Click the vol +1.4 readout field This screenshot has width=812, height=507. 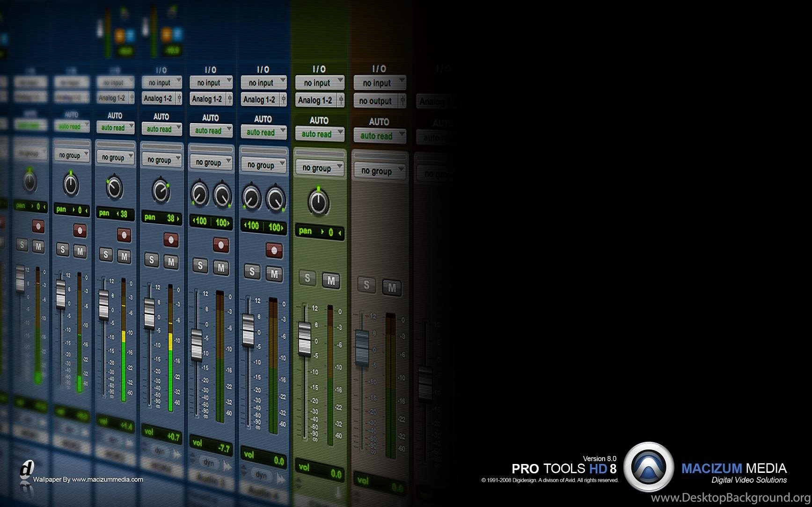pyautogui.click(x=116, y=424)
